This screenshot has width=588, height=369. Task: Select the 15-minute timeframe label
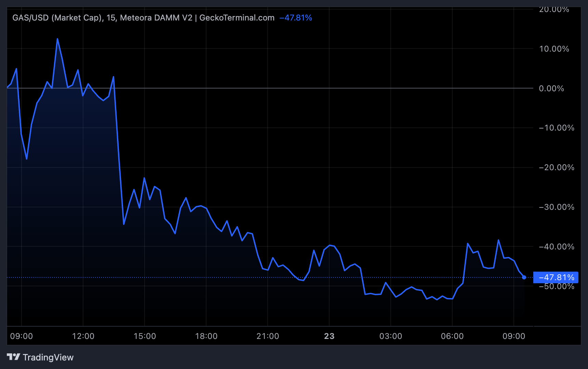(x=113, y=17)
